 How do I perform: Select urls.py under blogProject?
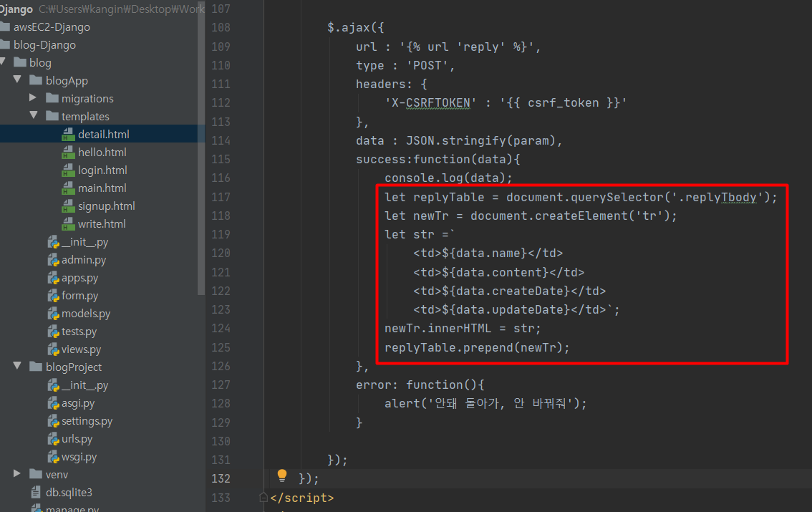click(77, 439)
